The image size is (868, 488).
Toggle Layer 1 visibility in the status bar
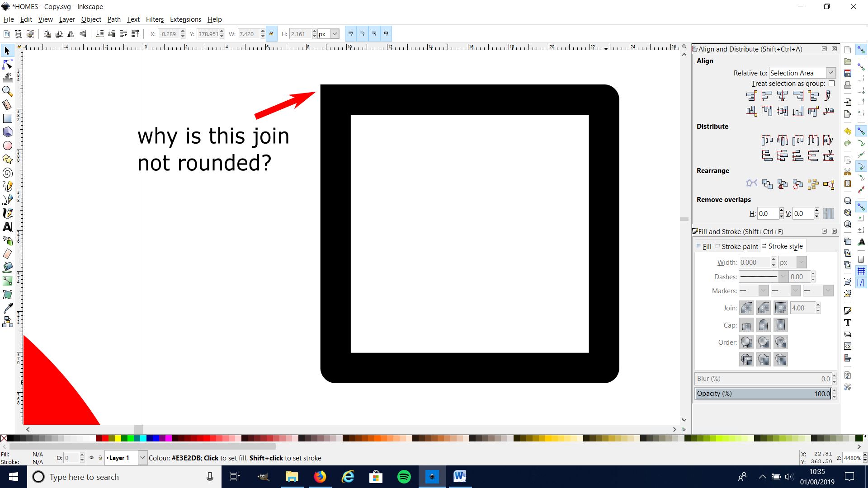[x=92, y=458]
